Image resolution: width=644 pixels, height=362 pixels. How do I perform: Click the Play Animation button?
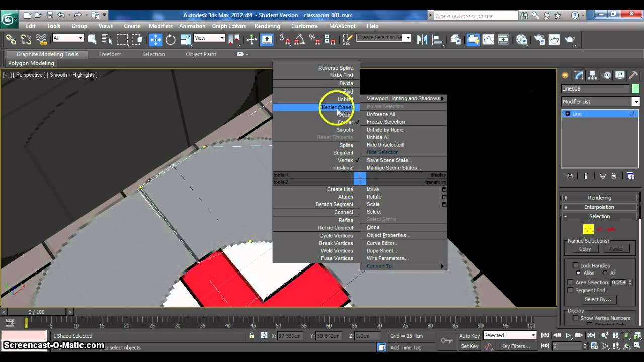[x=568, y=336]
